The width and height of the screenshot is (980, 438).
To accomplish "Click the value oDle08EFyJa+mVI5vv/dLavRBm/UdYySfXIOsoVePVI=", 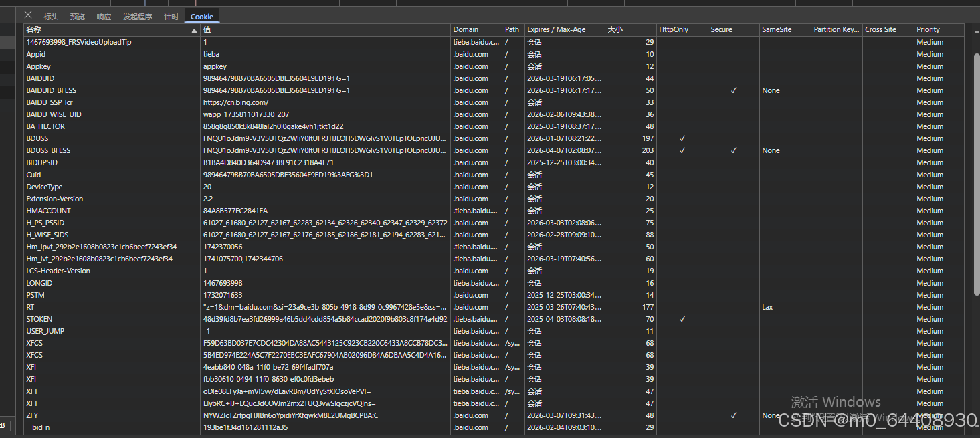I will tap(287, 391).
